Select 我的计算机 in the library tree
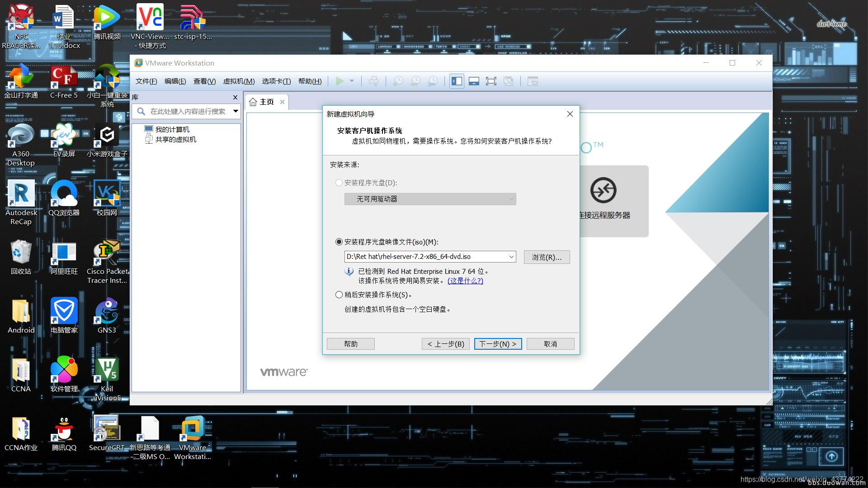This screenshot has height=488, width=868. coord(172,129)
